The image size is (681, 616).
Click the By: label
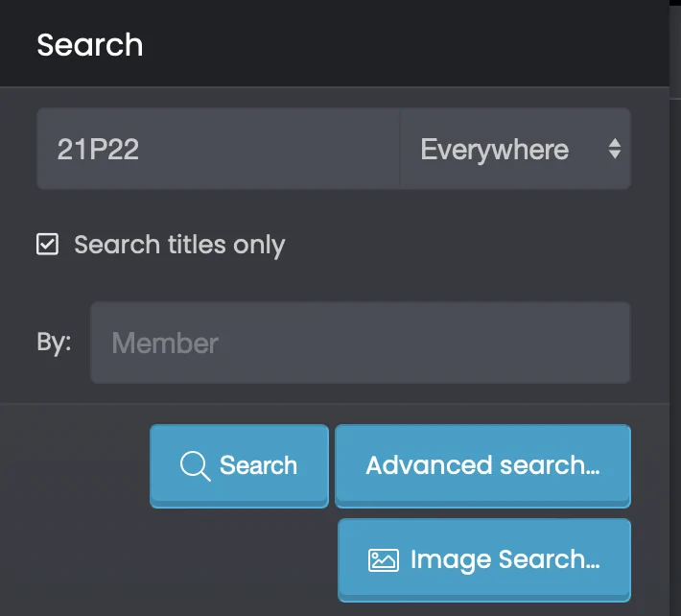pos(54,343)
